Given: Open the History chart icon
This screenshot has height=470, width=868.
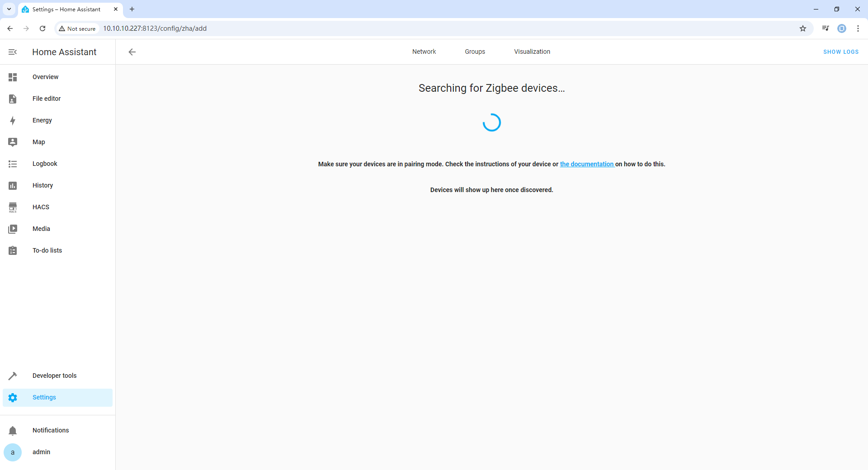Looking at the screenshot, I should pos(13,186).
